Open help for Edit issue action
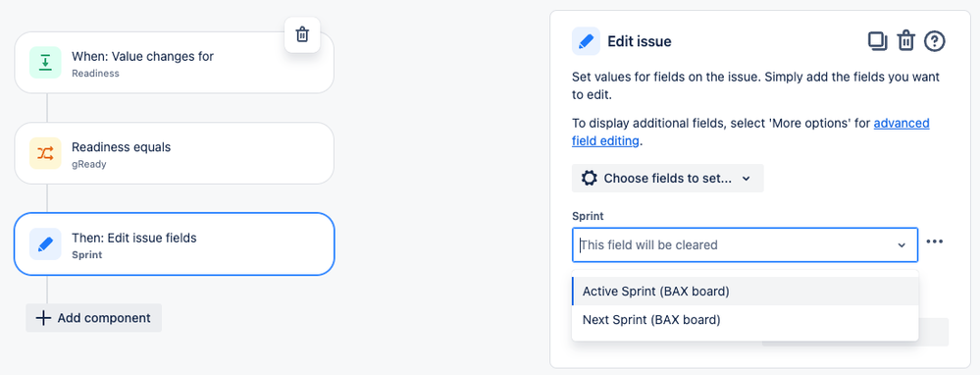This screenshot has width=980, height=375. pos(934,42)
